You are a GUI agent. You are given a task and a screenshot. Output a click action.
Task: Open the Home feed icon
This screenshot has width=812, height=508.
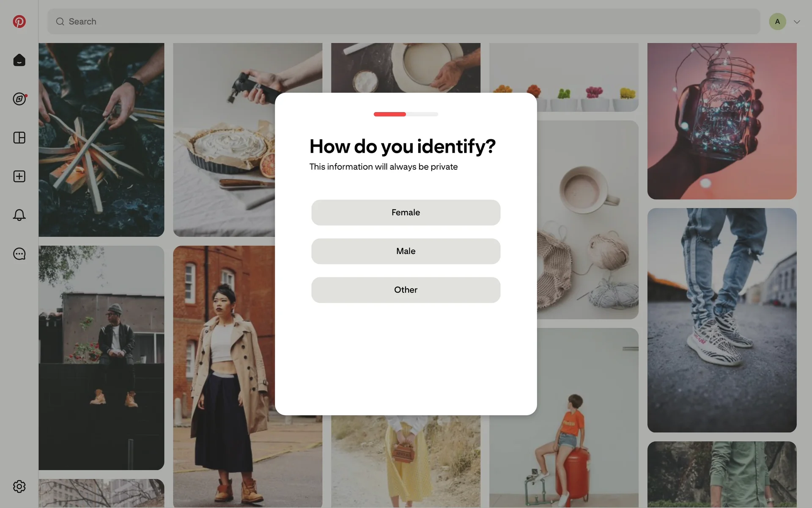click(19, 60)
